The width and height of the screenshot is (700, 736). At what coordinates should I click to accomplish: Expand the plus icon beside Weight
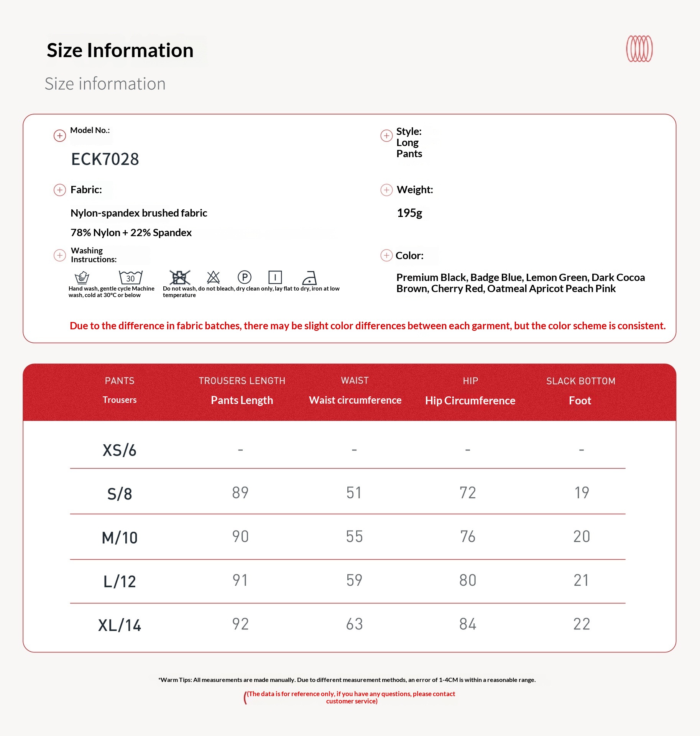pyautogui.click(x=386, y=190)
